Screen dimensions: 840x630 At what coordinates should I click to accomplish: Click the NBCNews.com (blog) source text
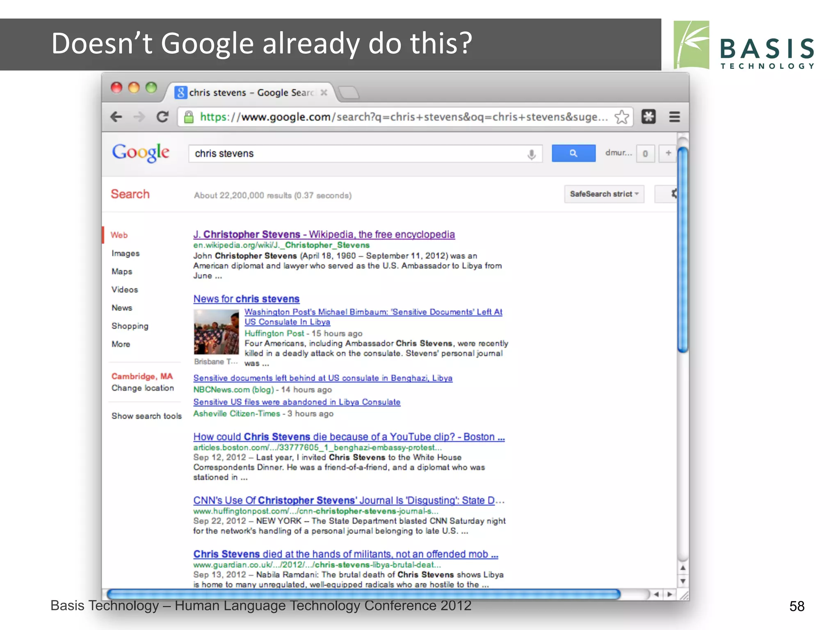coord(233,390)
